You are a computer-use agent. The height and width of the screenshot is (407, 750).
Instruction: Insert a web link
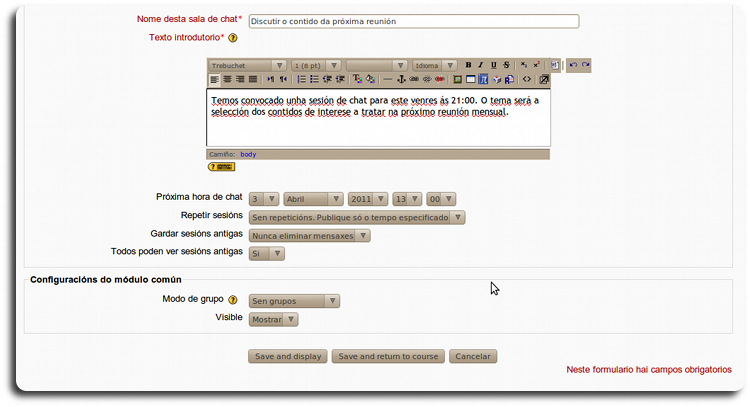[414, 79]
